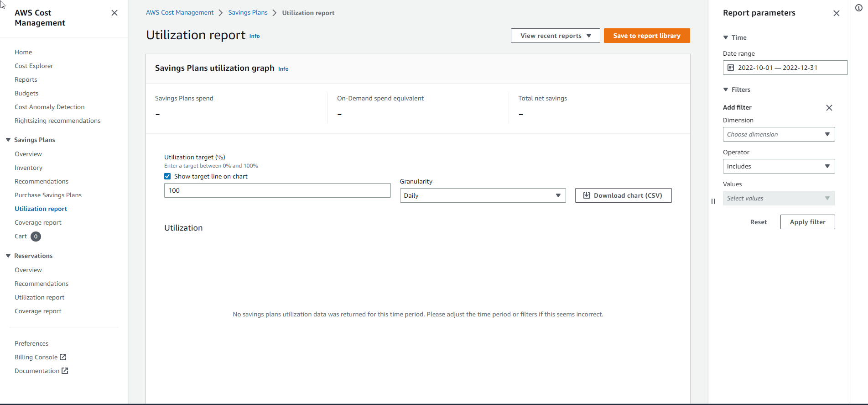This screenshot has height=405, width=868.
Task: Open Savings Plans Coverage report
Action: coord(38,222)
